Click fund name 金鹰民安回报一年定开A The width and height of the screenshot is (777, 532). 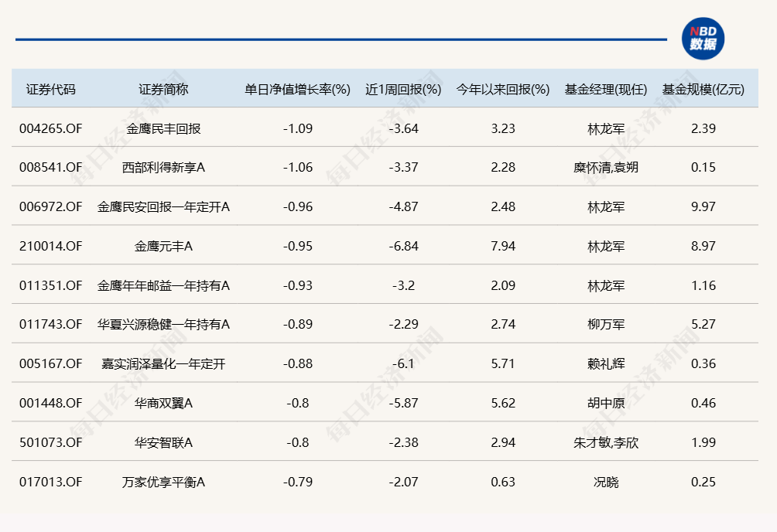[x=163, y=206]
